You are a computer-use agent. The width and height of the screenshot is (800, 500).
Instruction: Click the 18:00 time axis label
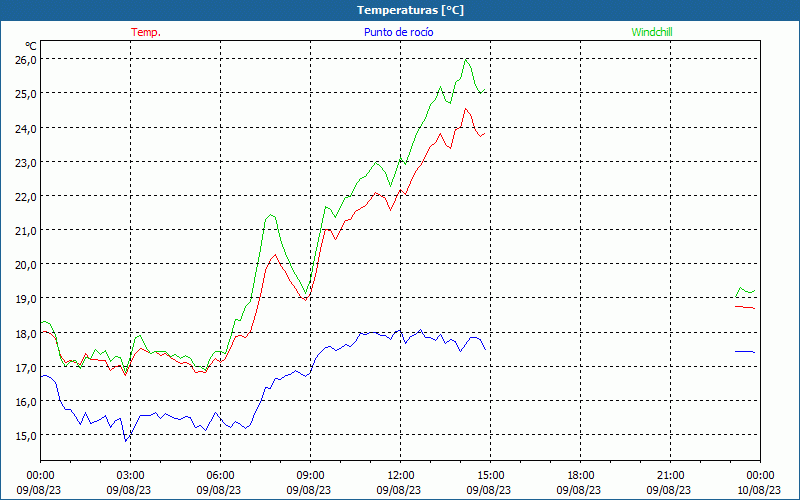pyautogui.click(x=581, y=476)
